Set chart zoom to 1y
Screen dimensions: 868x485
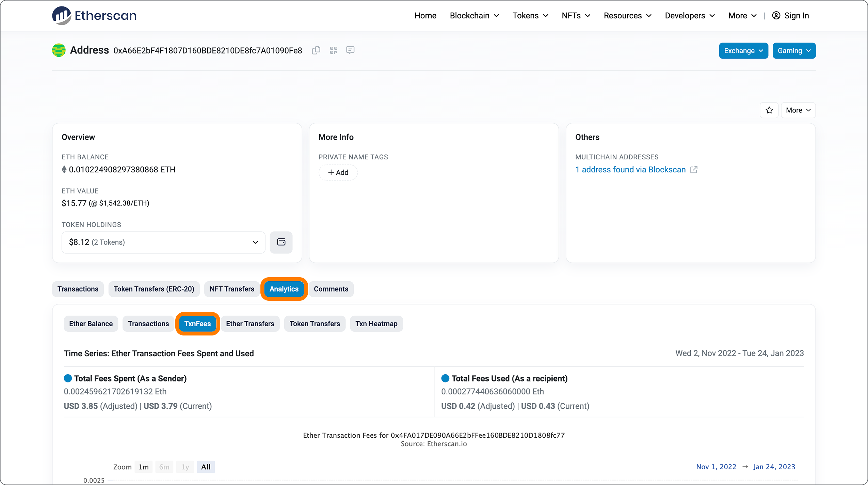point(185,467)
